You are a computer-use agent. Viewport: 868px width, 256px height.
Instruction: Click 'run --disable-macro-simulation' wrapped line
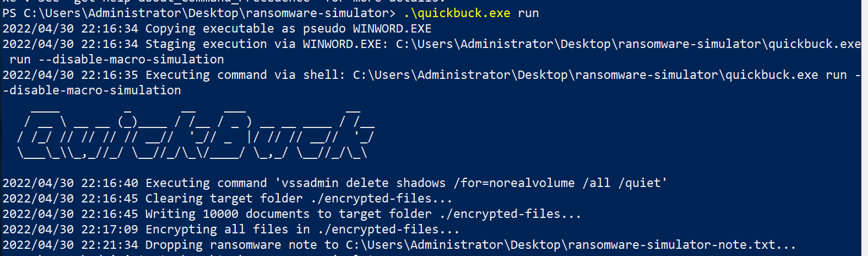click(117, 59)
